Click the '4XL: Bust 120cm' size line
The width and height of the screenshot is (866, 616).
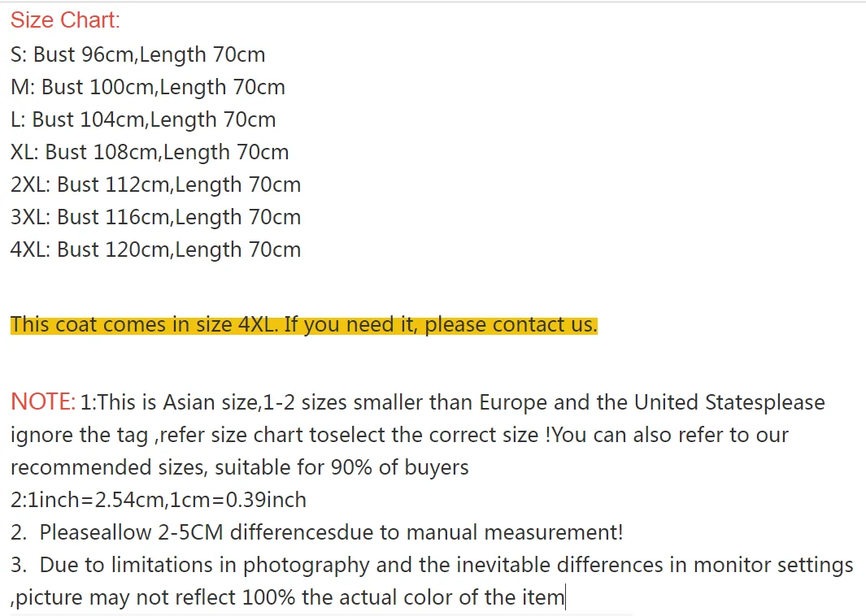156,250
